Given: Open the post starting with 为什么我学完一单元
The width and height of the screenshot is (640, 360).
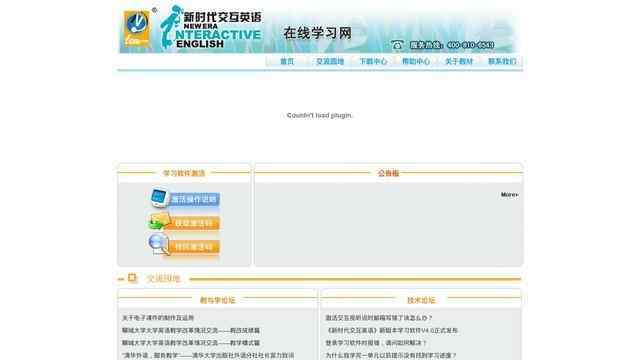Looking at the screenshot, I should 391,356.
